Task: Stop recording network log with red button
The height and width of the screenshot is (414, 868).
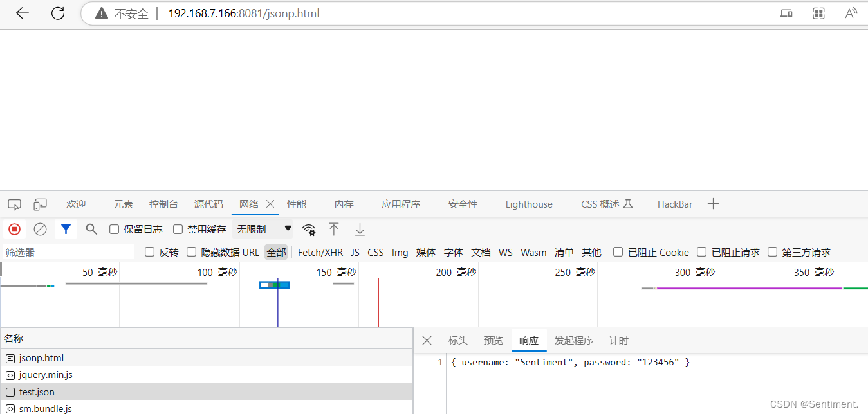Action: pos(14,229)
